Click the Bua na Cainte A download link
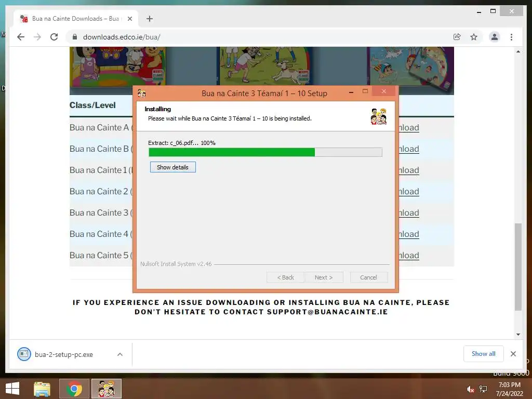Image resolution: width=532 pixels, height=399 pixels. coord(409,128)
